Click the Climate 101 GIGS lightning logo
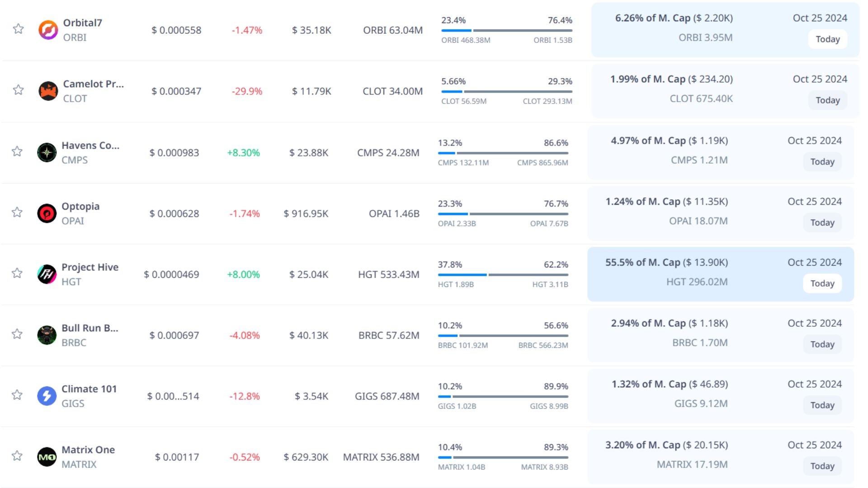Image resolution: width=868 pixels, height=488 pixels. 47,396
